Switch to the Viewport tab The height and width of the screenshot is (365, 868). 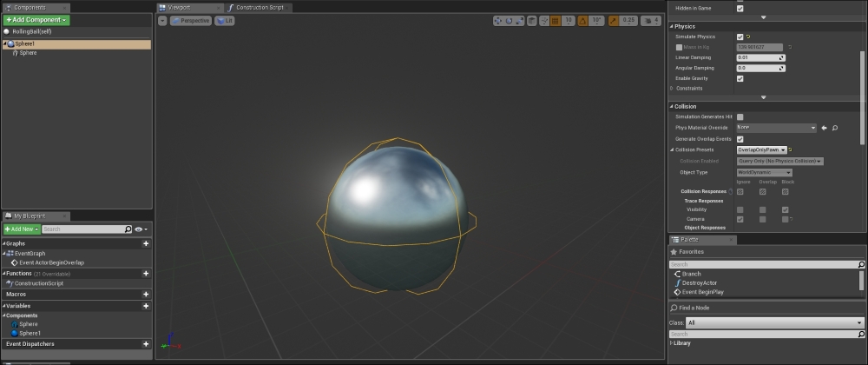click(189, 8)
